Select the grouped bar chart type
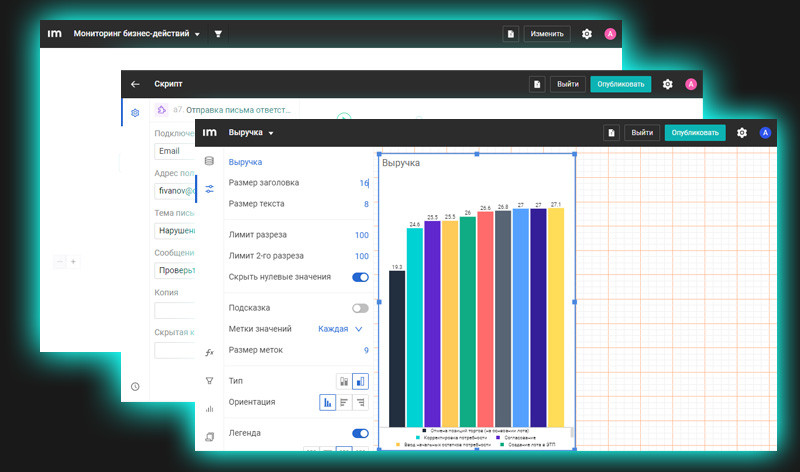Viewport: 800px width, 472px height. (360, 381)
